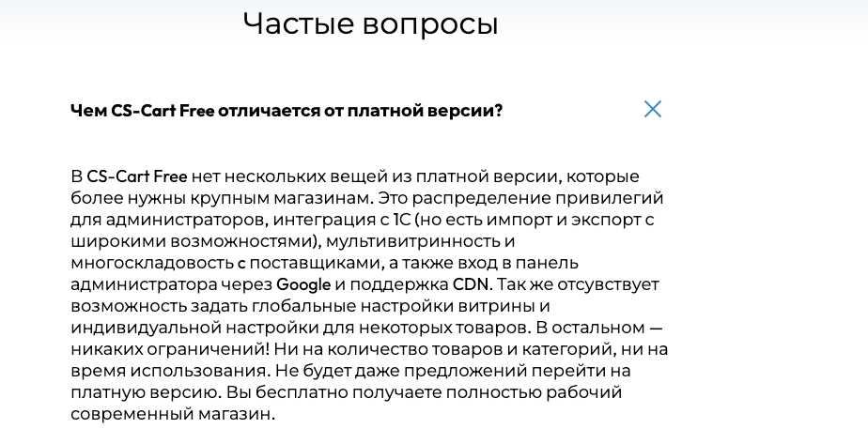Click the word "индивидуальной" in the paragraph
The width and height of the screenshot is (868, 444).
pyautogui.click(x=136, y=327)
